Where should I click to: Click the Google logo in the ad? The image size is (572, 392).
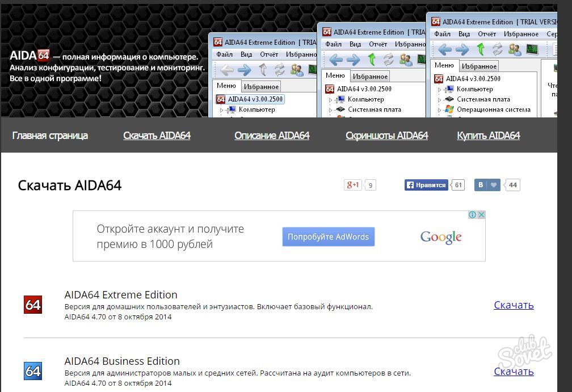pos(441,237)
